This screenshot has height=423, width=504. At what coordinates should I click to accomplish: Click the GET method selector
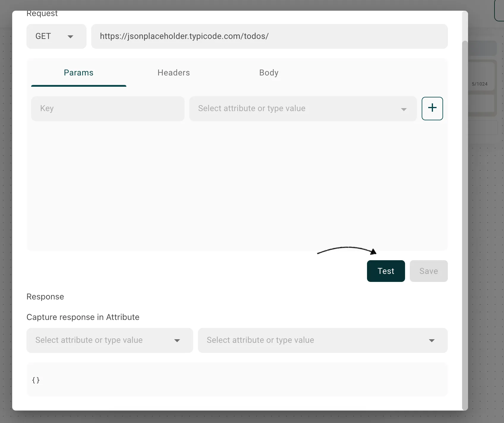(x=56, y=36)
